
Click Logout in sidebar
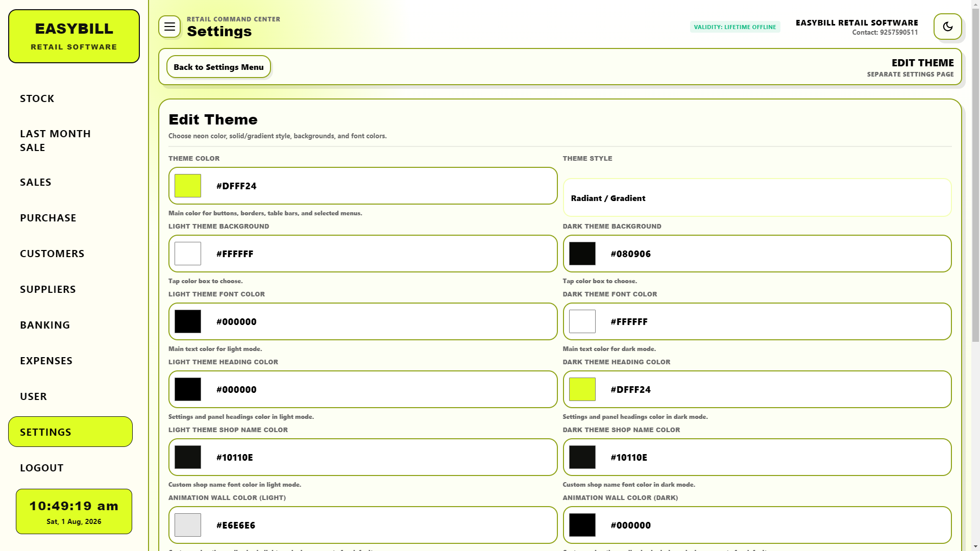tap(70, 468)
